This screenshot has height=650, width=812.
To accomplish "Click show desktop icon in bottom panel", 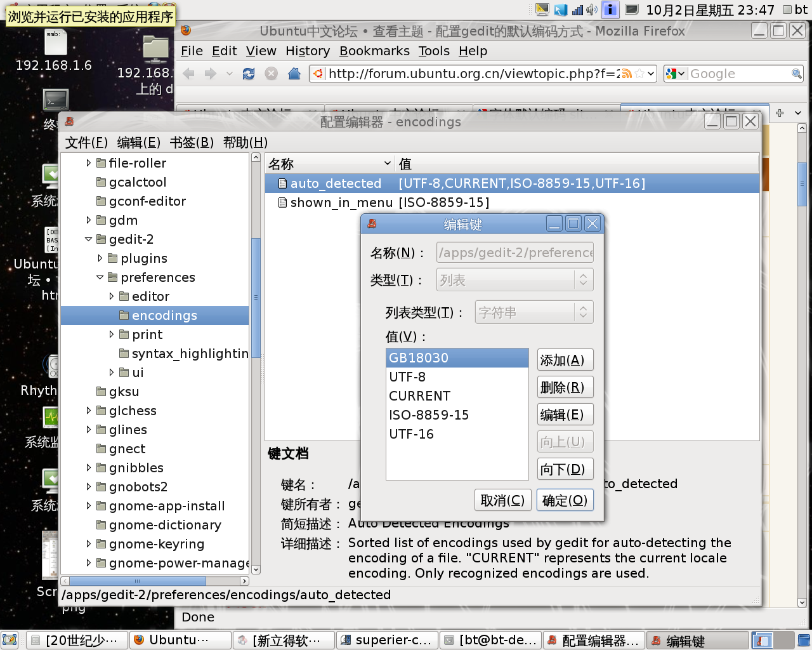I will point(9,640).
